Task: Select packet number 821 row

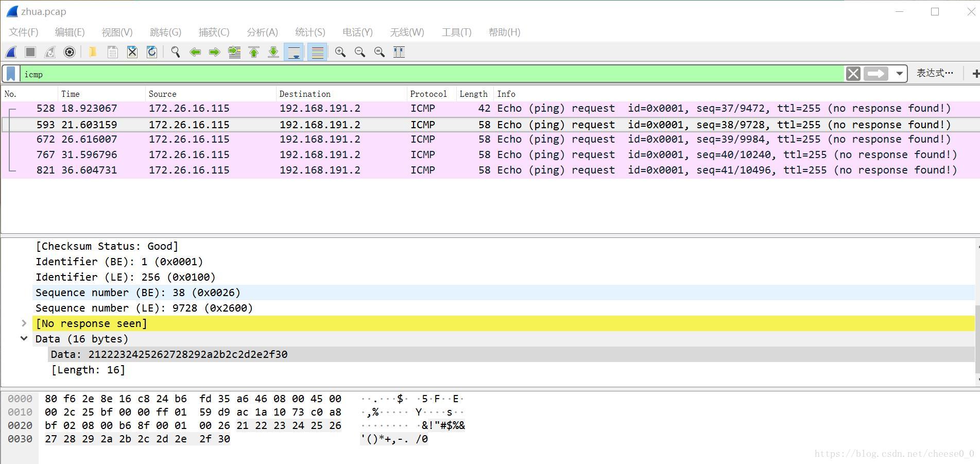Action: pos(490,170)
